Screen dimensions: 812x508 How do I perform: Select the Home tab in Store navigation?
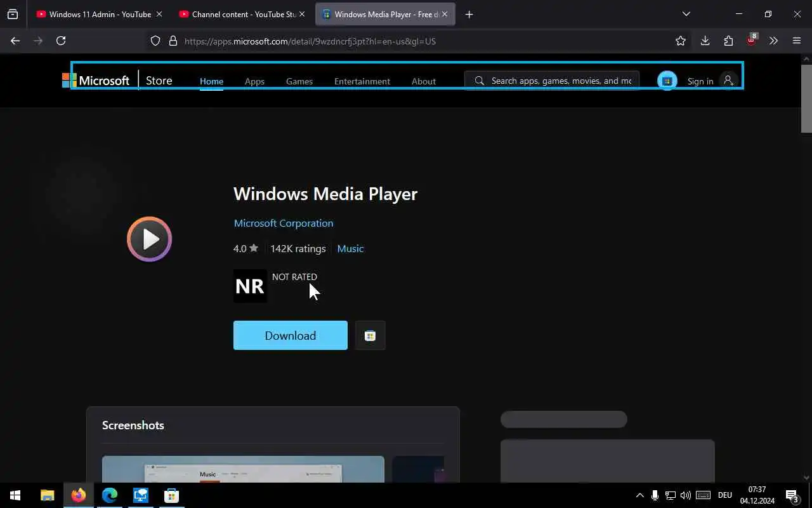click(211, 81)
